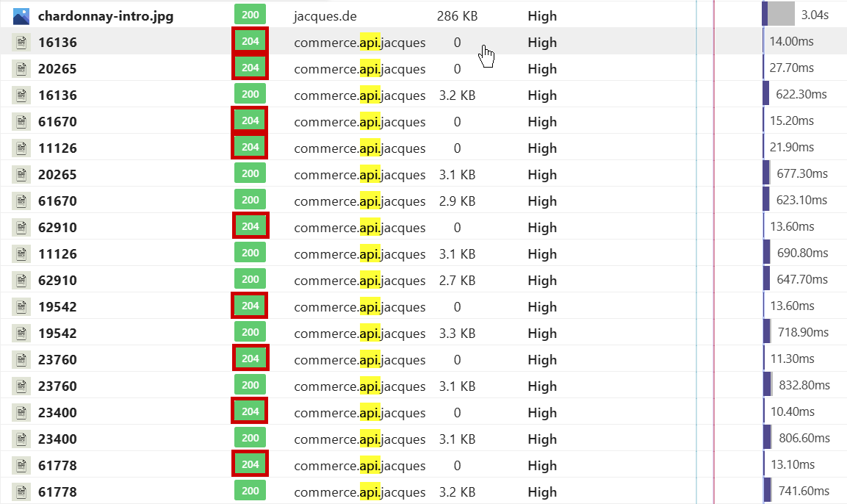The height and width of the screenshot is (504, 847).
Task: Open request name 11126 in the 690.80ms row
Action: (57, 254)
